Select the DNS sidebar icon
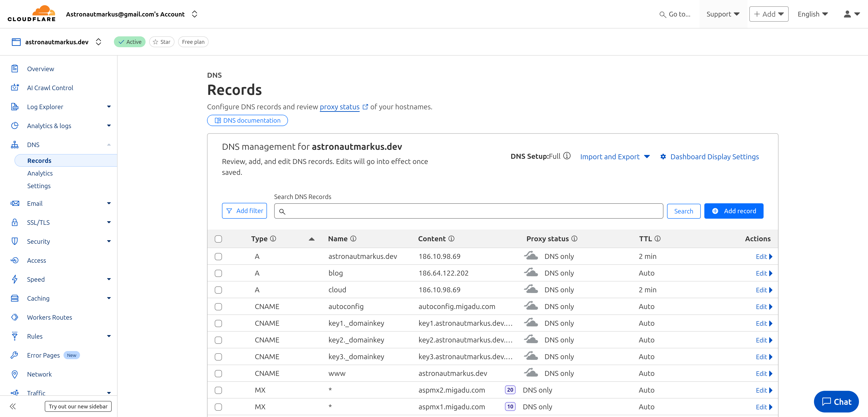Viewport: 868px width, 417px height. pos(15,145)
